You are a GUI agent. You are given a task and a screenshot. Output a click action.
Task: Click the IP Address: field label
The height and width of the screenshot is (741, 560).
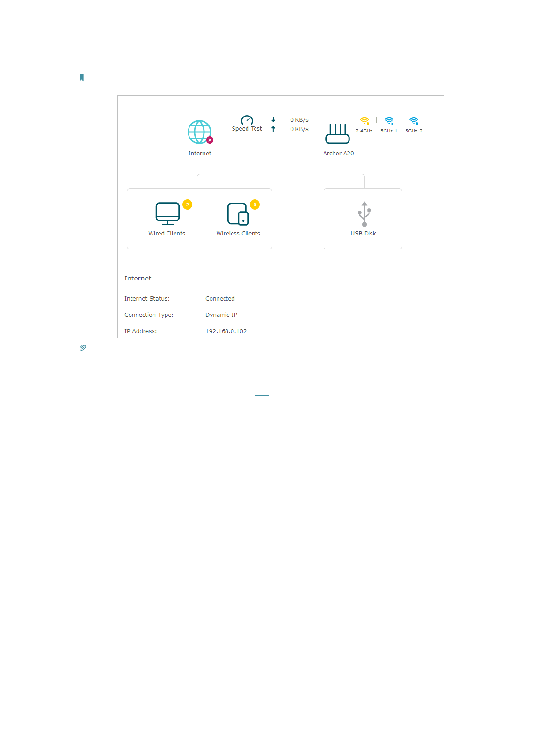pyautogui.click(x=140, y=331)
